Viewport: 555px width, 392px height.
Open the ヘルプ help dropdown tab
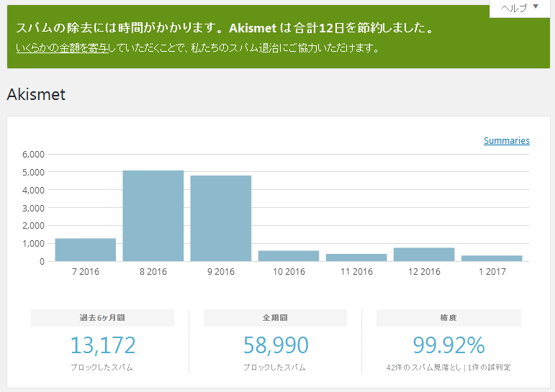[x=520, y=8]
